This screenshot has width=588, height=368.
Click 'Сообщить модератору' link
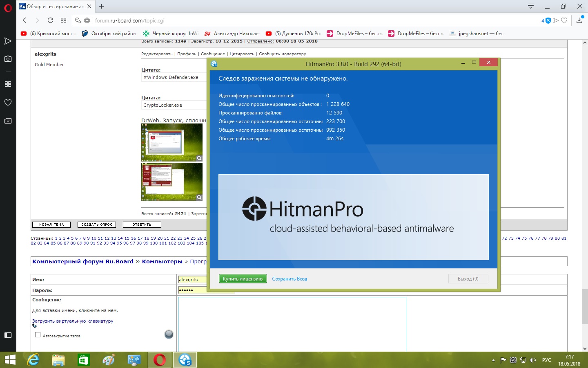(x=282, y=54)
